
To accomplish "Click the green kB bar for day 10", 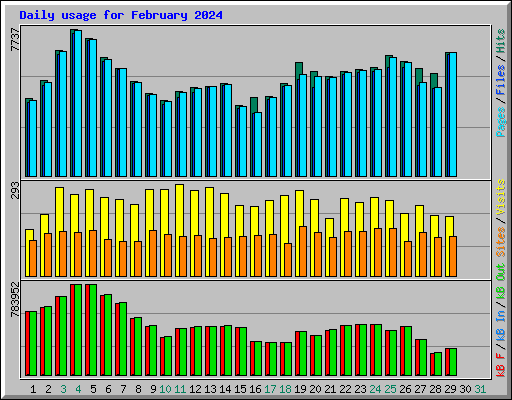I will click(x=168, y=356).
